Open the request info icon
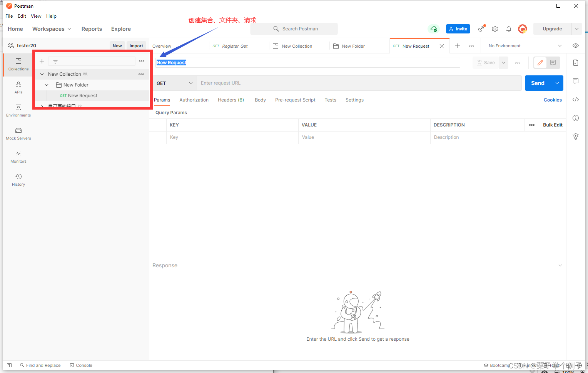Screen dimensions: 588x373 pyautogui.click(x=576, y=118)
